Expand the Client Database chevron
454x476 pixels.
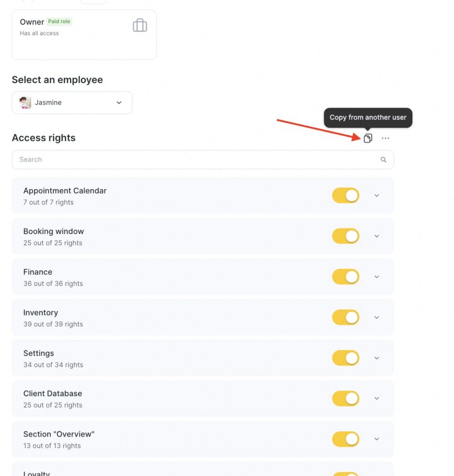[377, 398]
